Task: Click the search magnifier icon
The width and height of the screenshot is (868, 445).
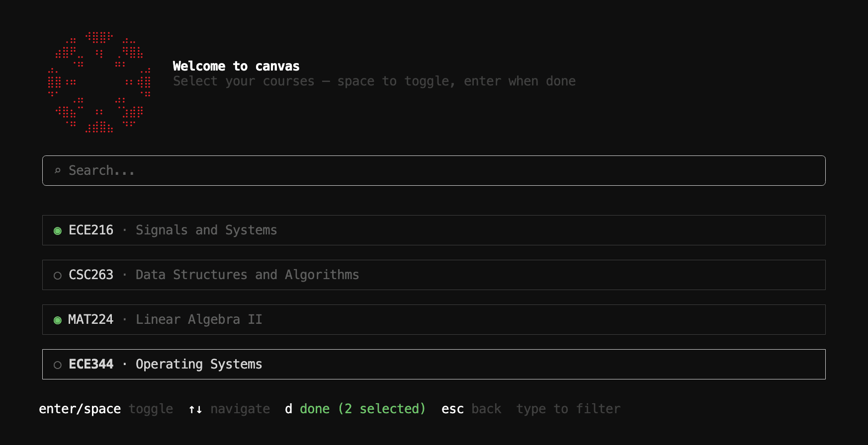Action: pos(58,171)
